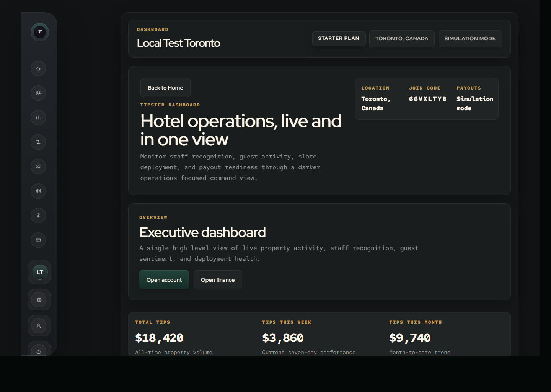
Task: Open the QR code icon in sidebar
Action: click(38, 191)
